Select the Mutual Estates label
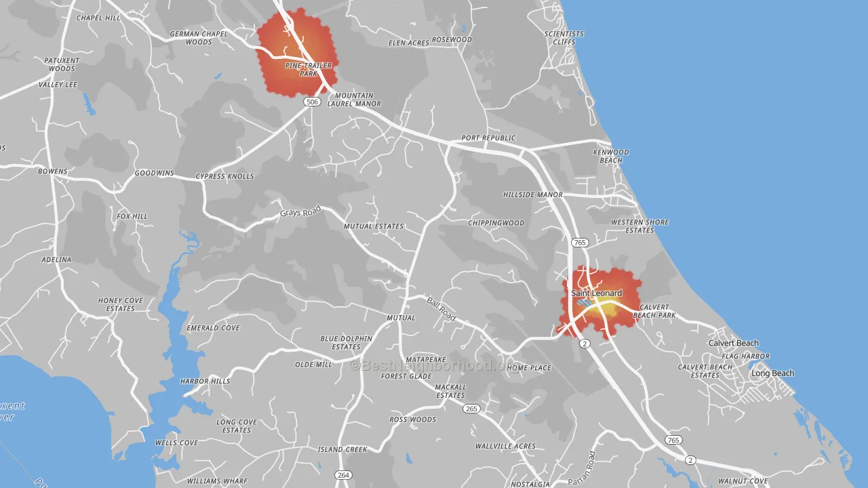The width and height of the screenshot is (868, 488). [x=374, y=226]
